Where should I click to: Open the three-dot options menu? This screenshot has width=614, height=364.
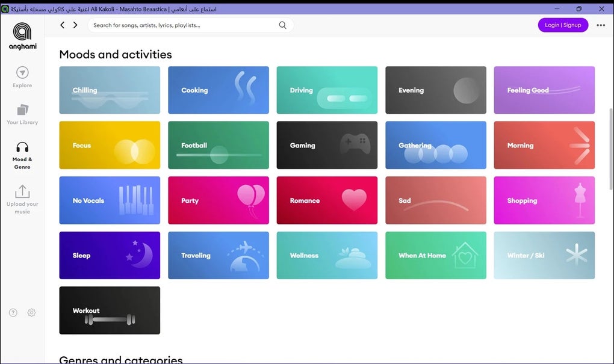(x=601, y=25)
